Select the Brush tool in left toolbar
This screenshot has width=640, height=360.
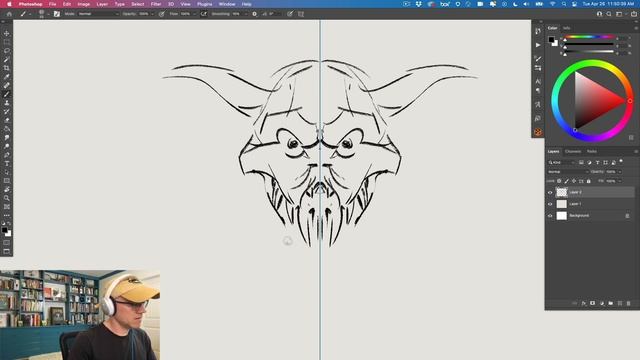click(x=7, y=94)
